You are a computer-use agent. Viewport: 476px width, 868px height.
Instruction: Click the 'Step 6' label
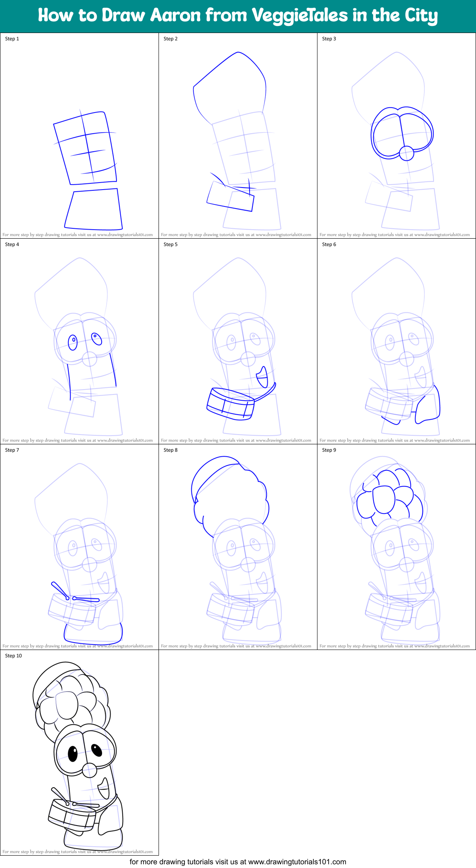pos(329,244)
